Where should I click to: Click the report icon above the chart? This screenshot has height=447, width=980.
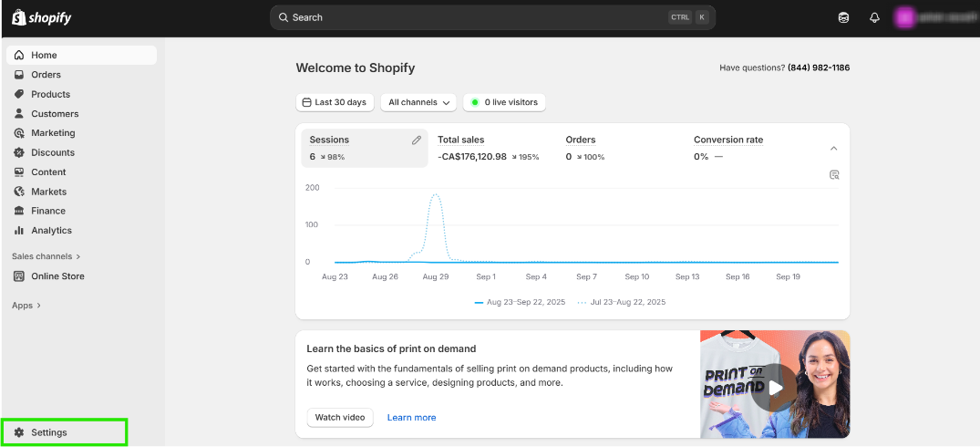(x=834, y=174)
